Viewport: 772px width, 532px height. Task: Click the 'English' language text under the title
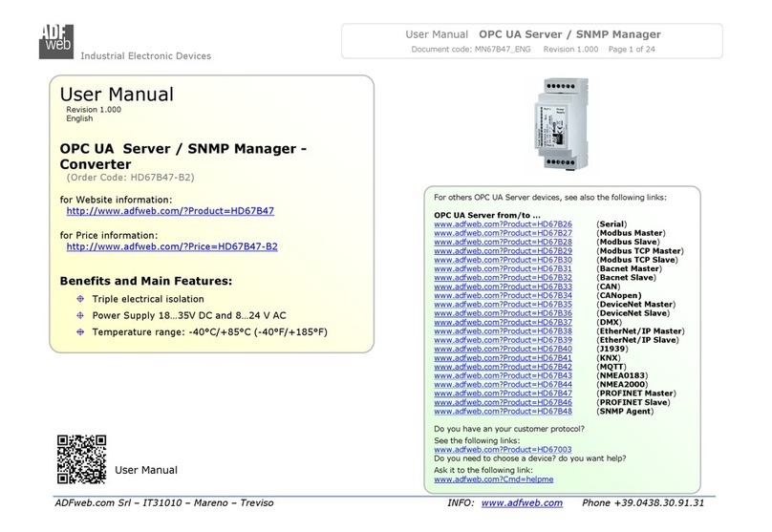79,118
